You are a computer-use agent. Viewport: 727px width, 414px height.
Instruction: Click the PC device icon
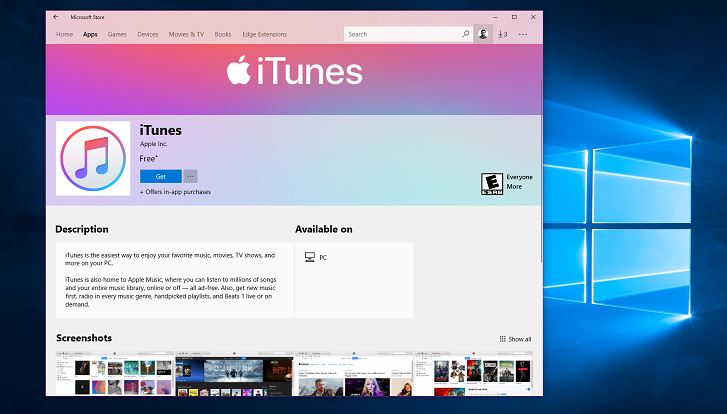click(310, 257)
